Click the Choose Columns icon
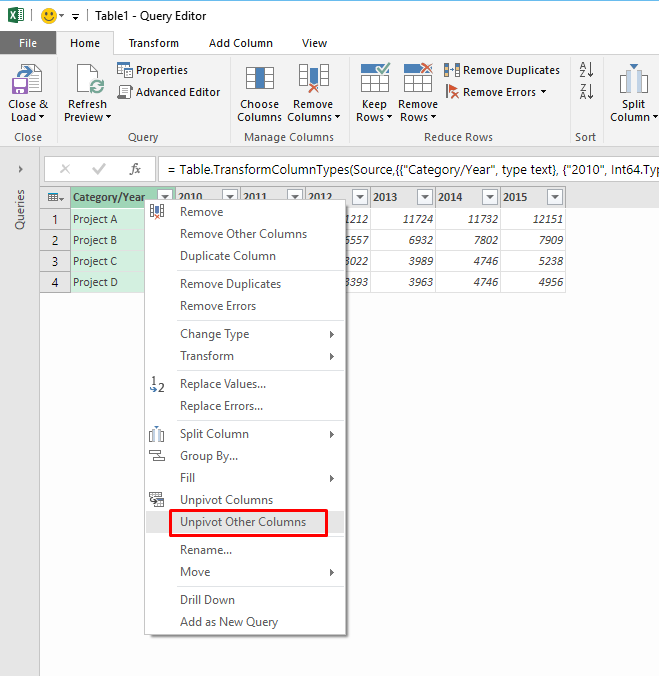Viewport: 659px width, 676px height. coord(259,80)
